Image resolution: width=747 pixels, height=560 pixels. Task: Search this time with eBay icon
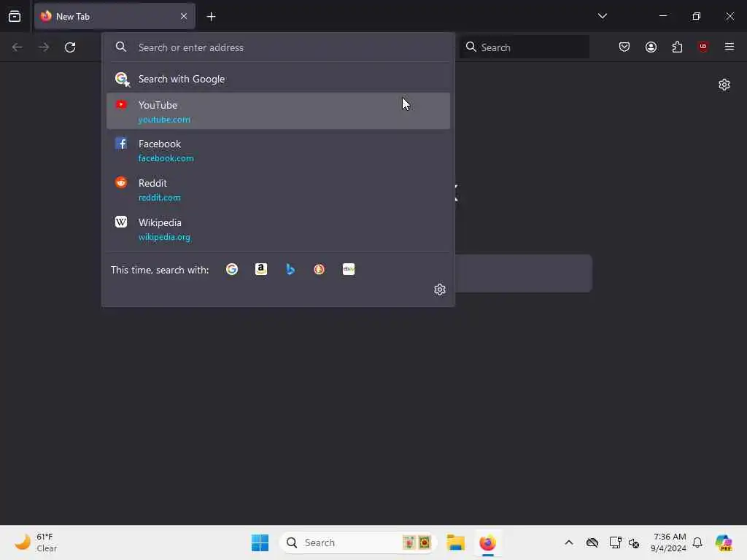349,270
